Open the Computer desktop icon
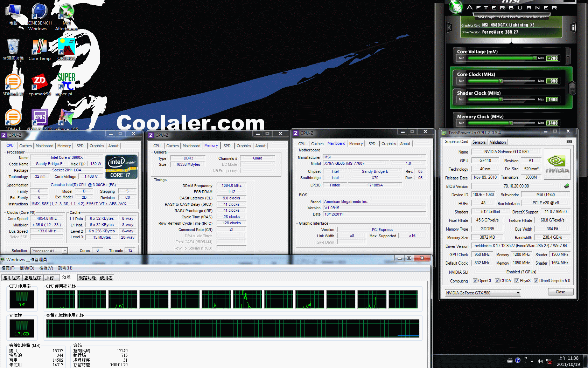Image resolution: width=588 pixels, height=368 pixels. coord(13,14)
